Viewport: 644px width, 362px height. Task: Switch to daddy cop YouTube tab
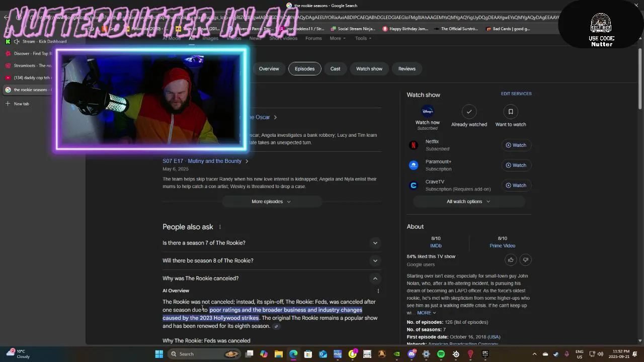(x=28, y=78)
